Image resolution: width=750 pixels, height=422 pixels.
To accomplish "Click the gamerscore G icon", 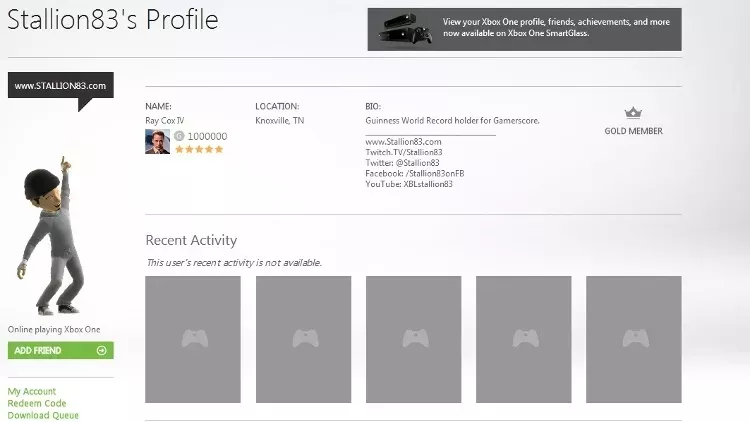I will coord(179,136).
